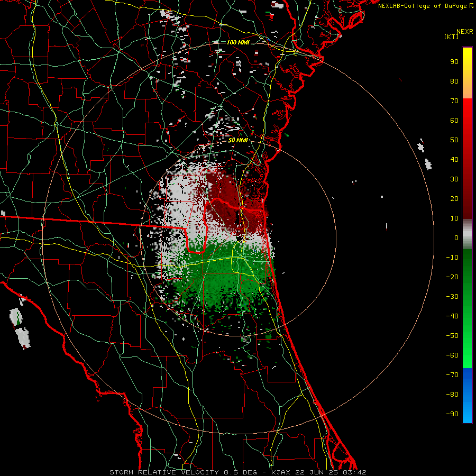Click the positive 40 scale value
This screenshot has width=476, height=476.
tap(454, 159)
